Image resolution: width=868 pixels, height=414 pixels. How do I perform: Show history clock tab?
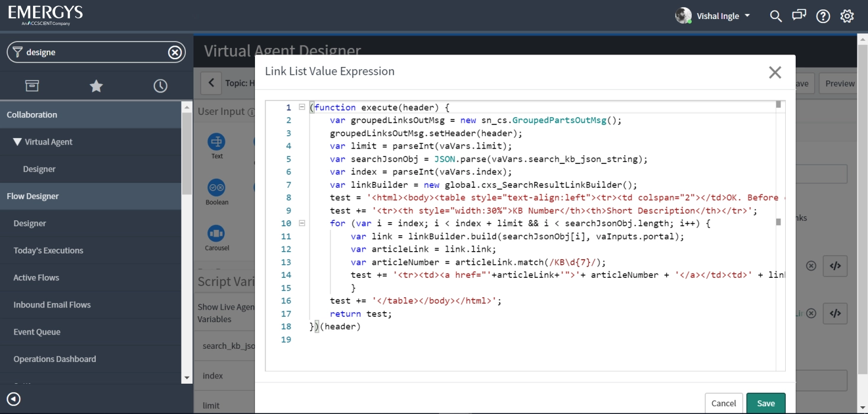[160, 86]
